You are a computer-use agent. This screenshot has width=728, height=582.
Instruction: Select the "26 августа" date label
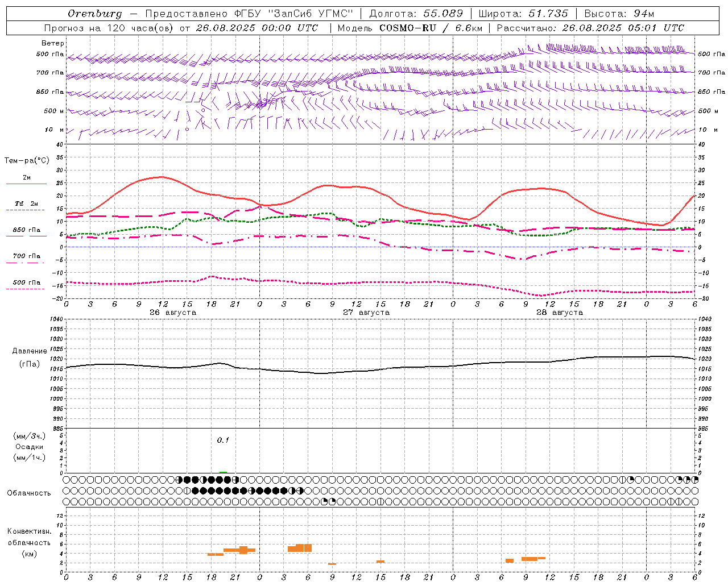click(x=173, y=313)
